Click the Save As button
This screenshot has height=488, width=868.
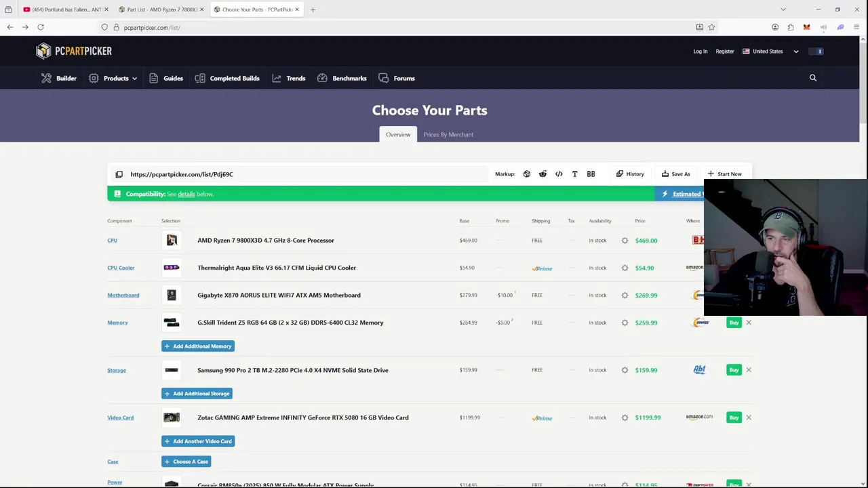click(676, 174)
